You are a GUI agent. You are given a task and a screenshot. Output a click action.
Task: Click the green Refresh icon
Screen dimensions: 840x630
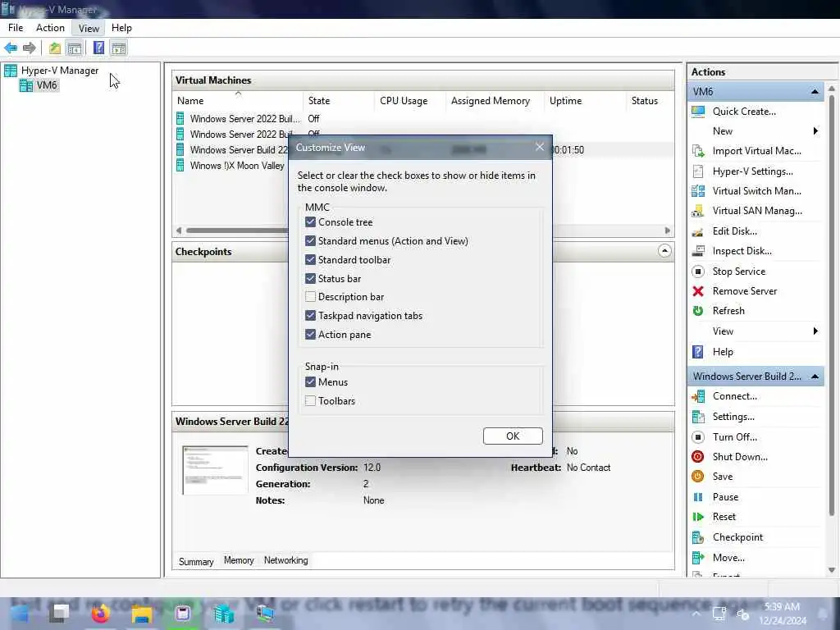(x=698, y=311)
